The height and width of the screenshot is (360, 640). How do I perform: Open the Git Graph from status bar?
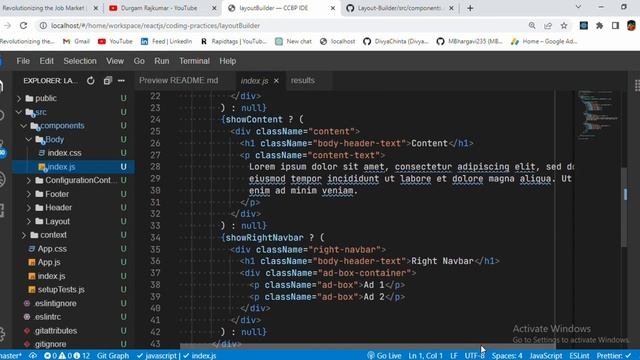click(113, 356)
